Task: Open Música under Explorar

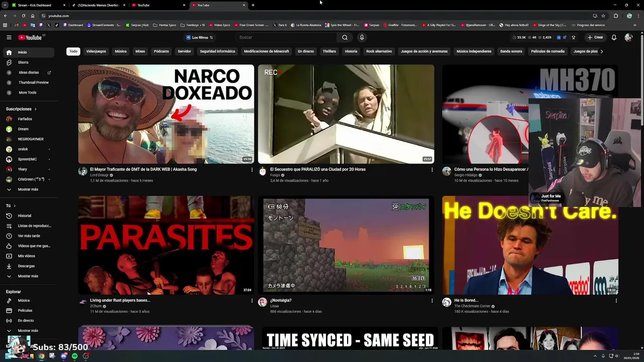Action: pos(28,301)
